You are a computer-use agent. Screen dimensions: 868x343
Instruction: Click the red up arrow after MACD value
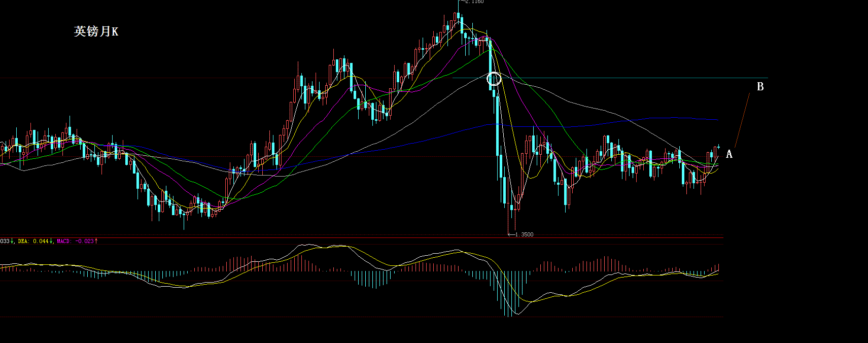(96, 241)
